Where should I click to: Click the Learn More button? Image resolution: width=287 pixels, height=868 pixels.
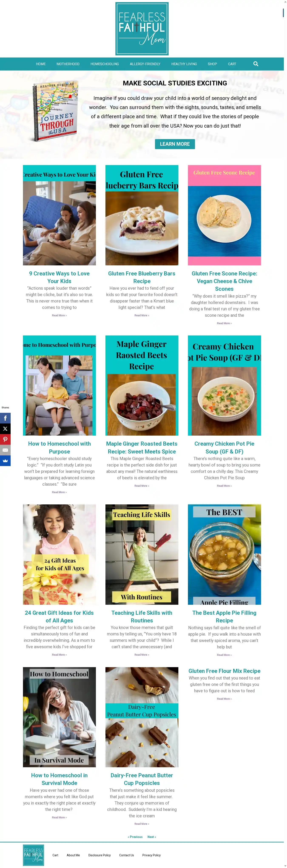(175, 144)
